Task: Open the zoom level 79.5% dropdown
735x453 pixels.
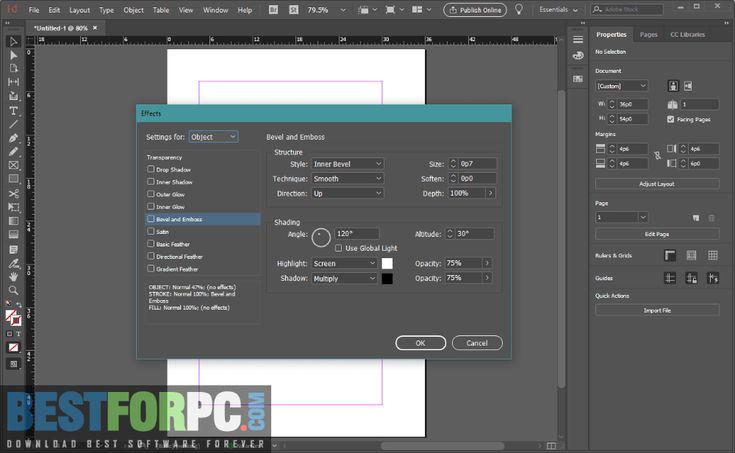Action: pos(343,10)
